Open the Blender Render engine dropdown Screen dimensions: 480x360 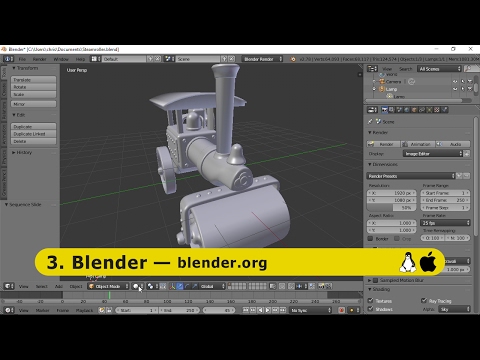(x=262, y=59)
